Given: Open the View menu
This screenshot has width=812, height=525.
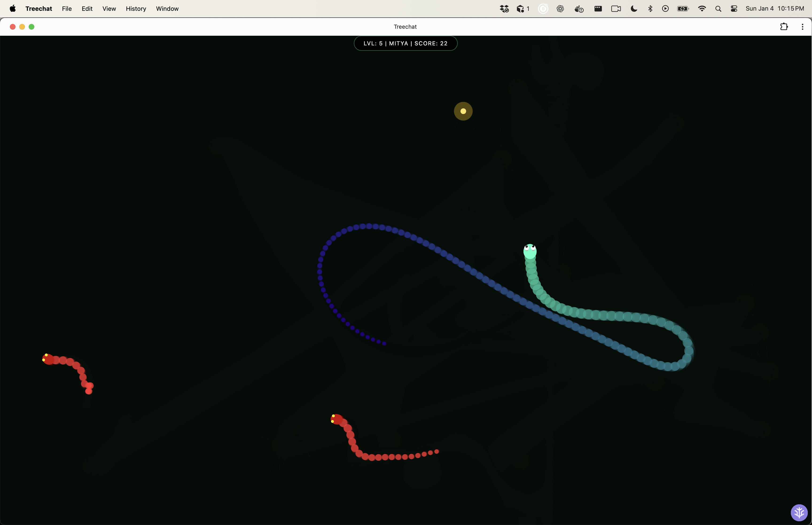Looking at the screenshot, I should coord(109,8).
